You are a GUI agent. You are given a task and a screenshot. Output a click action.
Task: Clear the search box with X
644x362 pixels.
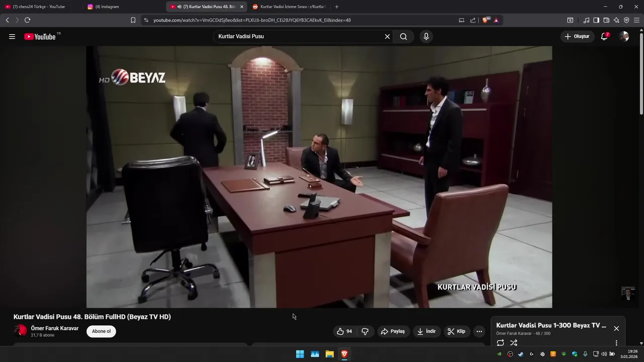pyautogui.click(x=387, y=37)
